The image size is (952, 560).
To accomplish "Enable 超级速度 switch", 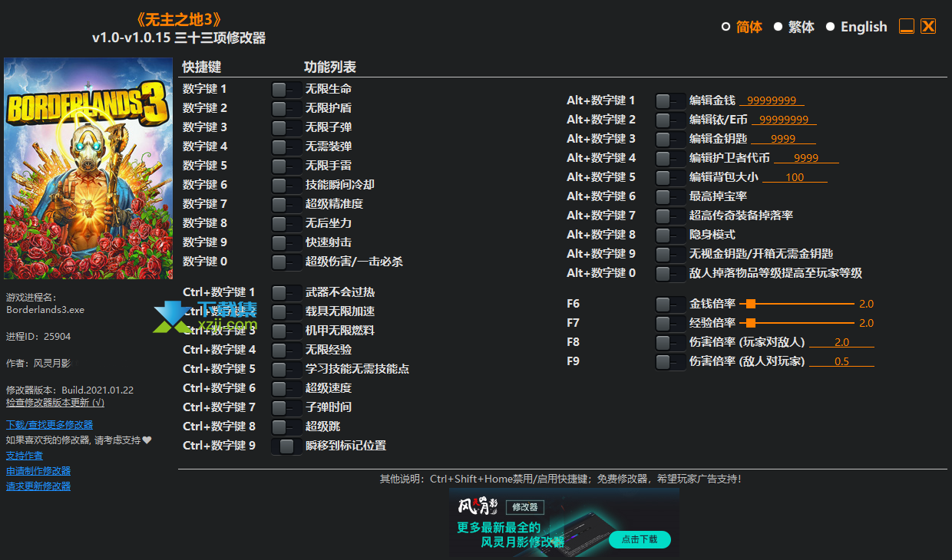I will pyautogui.click(x=286, y=388).
